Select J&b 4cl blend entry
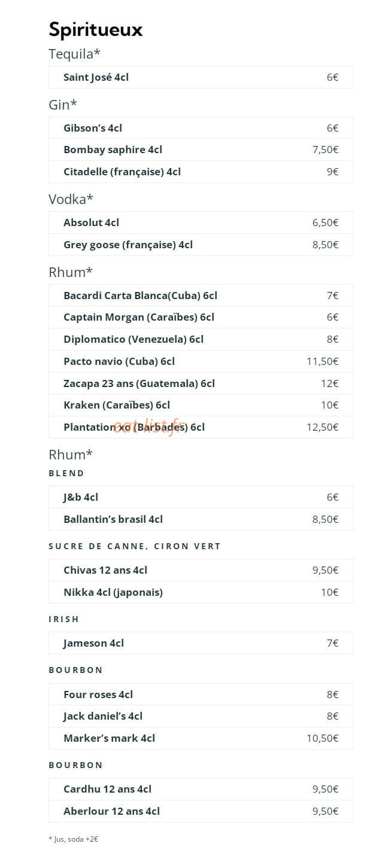Screen dimensions: 388x868 [x=201, y=497]
